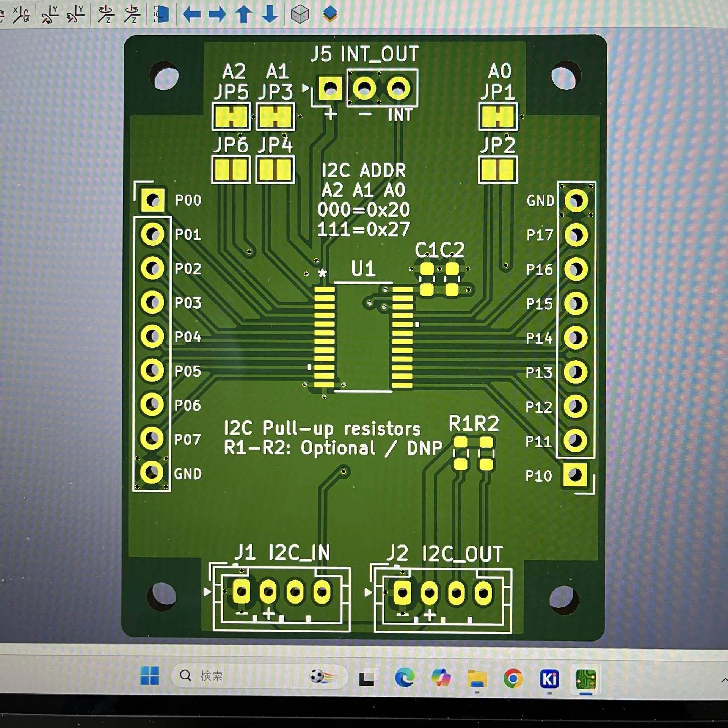Click the R1R2 resistor label
The image size is (728, 728).
tap(474, 424)
